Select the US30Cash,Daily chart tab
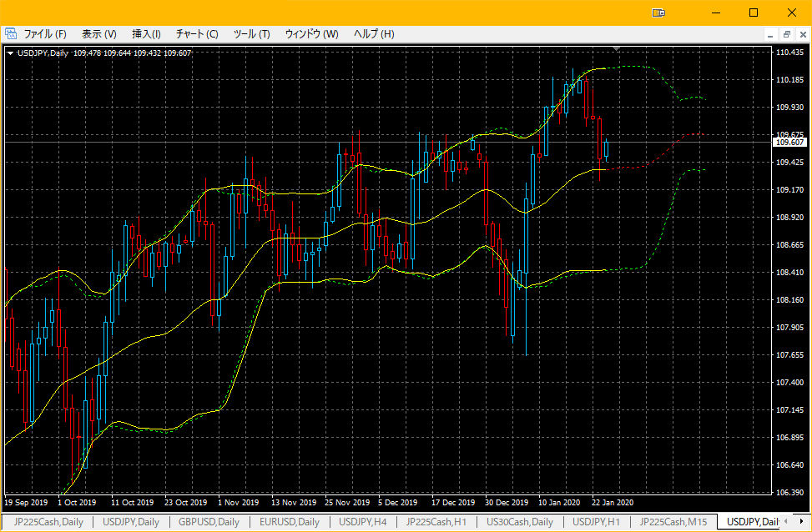The width and height of the screenshot is (812, 532). coord(519,522)
